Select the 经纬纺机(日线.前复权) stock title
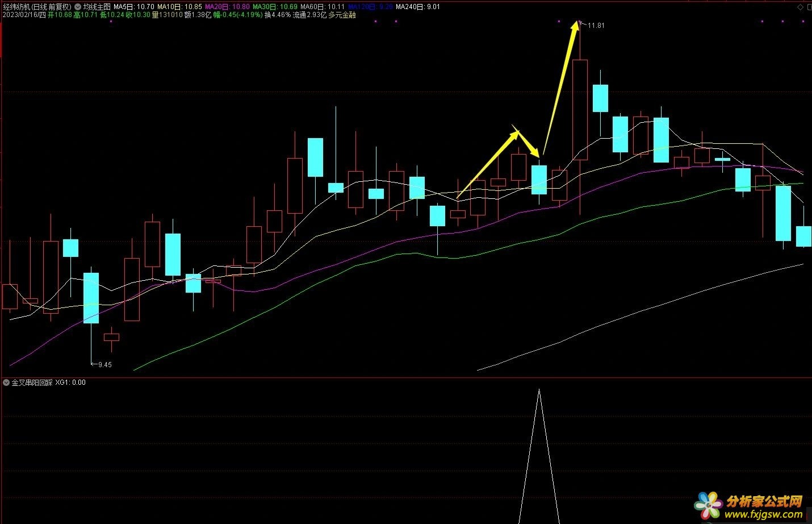The image size is (812, 524). (x=37, y=7)
